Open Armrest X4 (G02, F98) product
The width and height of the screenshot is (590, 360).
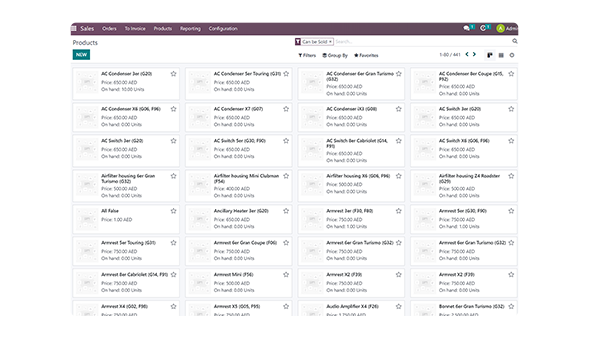click(x=126, y=308)
